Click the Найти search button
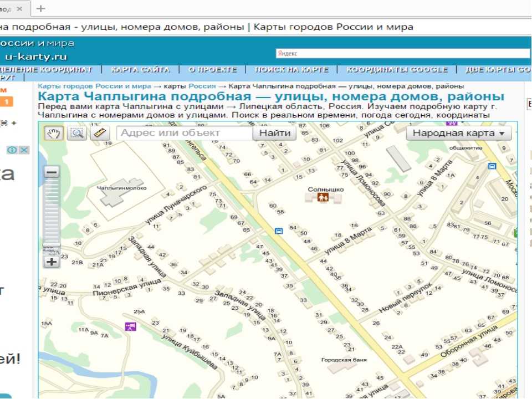Screen dimensions: 532x399 [274, 133]
